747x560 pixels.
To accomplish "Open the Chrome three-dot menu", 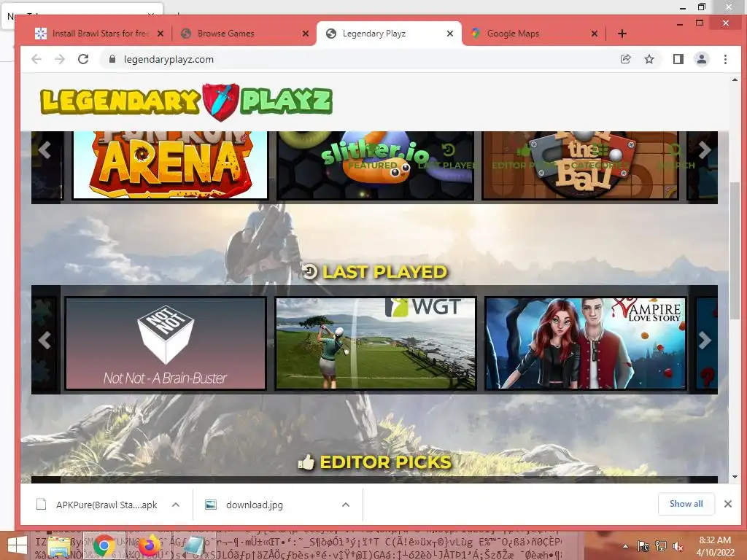I will pos(725,59).
